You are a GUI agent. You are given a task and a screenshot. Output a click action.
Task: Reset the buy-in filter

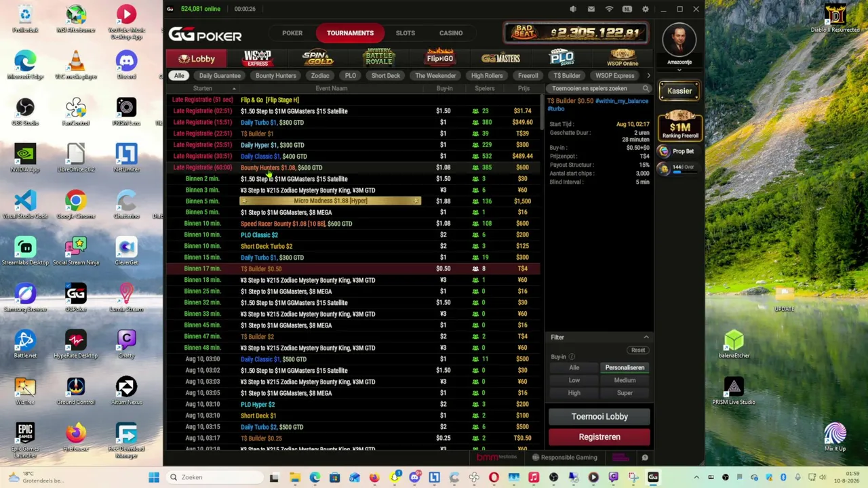638,350
